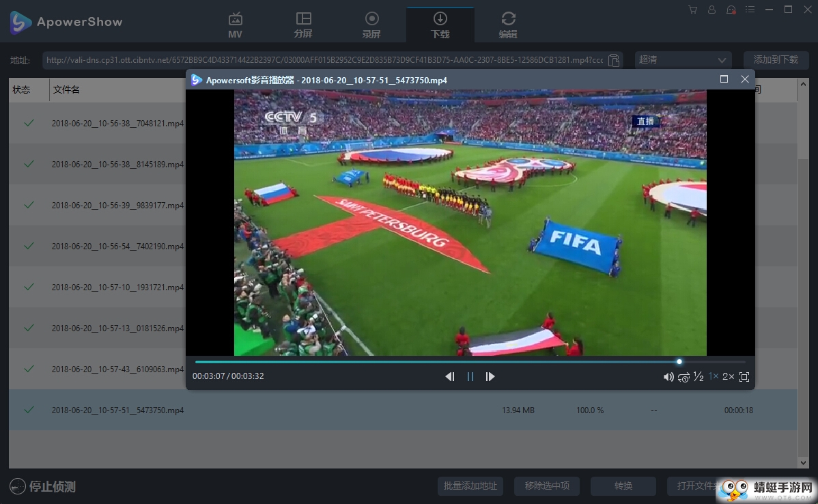
Task: Set playback speed to 1x
Action: 713,376
